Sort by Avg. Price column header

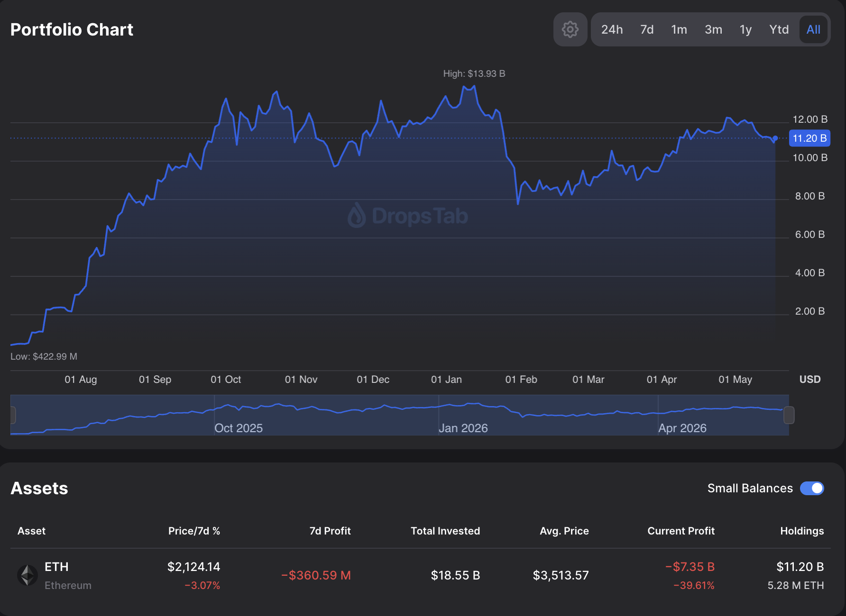564,531
